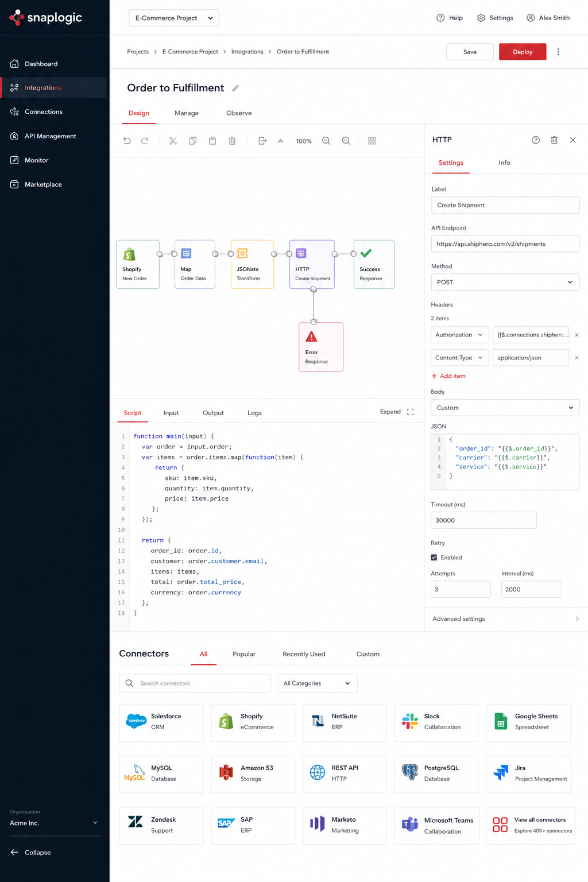Open the Authorization header name dropdown
Image resolution: width=588 pixels, height=882 pixels.
(x=460, y=335)
